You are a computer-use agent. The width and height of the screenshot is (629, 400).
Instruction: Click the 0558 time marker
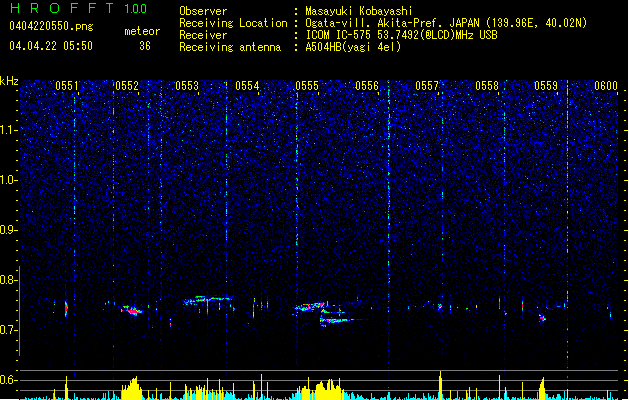[487, 86]
